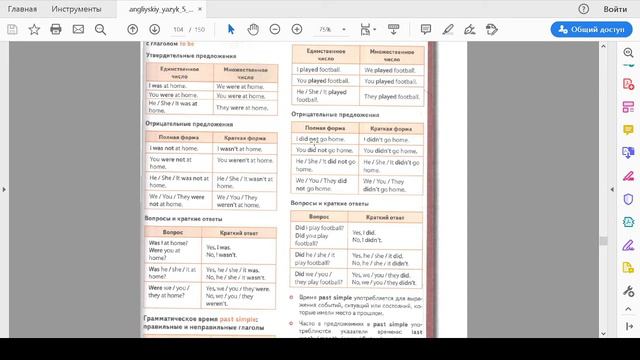
Task: Click the cell 'Did he / she / it play football?'
Action: point(319,259)
